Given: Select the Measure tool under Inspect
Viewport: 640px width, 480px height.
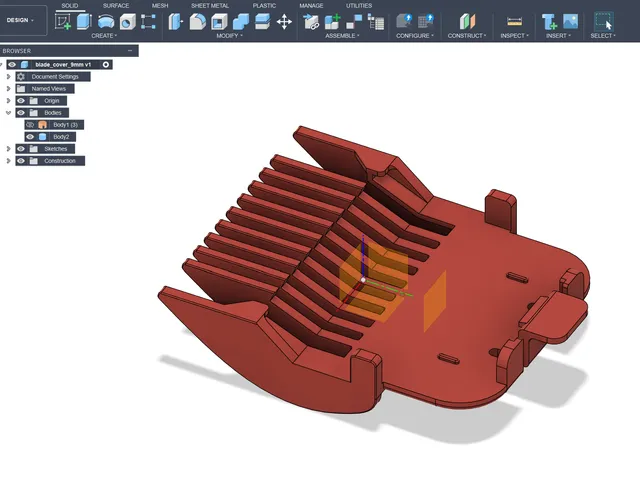Looking at the screenshot, I should tap(514, 21).
